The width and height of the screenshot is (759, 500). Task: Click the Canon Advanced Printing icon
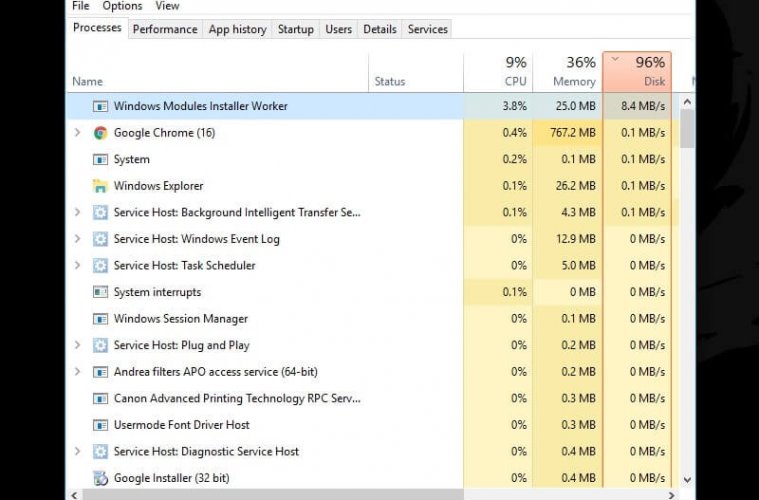[100, 398]
